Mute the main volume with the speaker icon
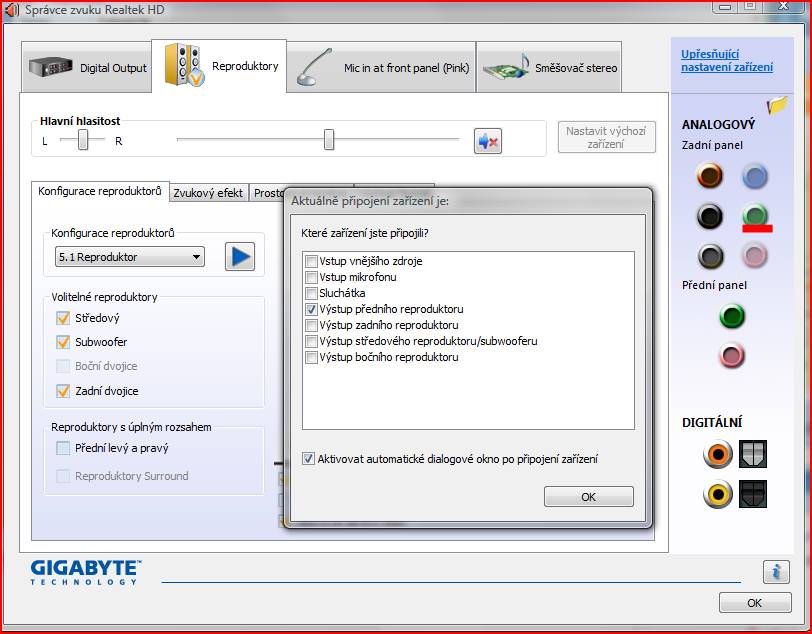The image size is (812, 634). [x=488, y=141]
